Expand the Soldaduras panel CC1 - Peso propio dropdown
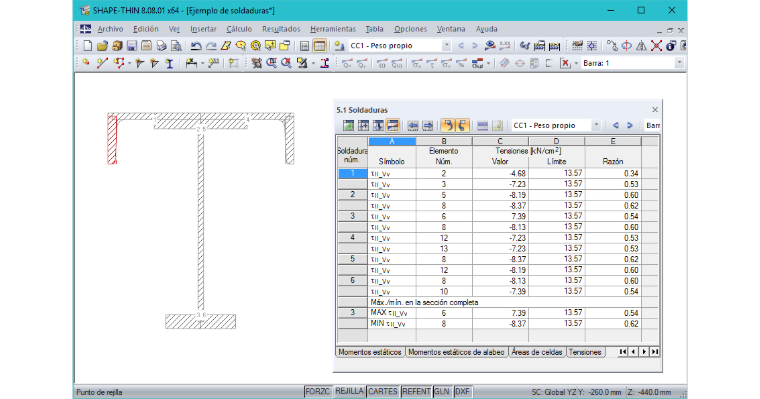This screenshot has width=760, height=399. click(x=596, y=125)
